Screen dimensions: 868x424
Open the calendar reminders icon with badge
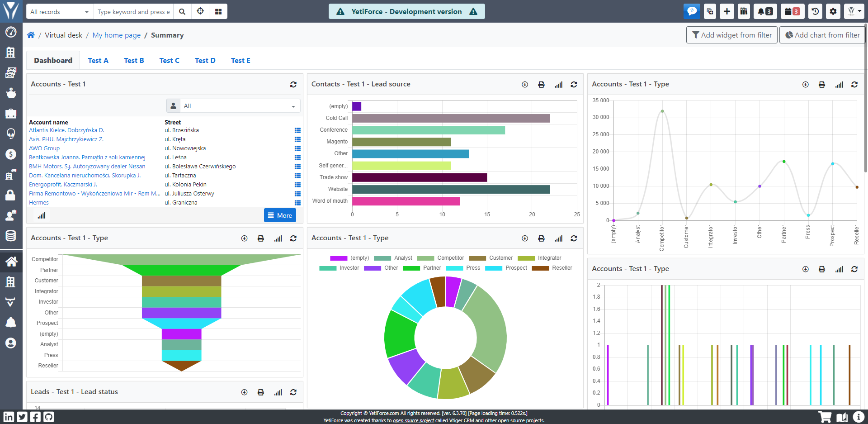[x=792, y=11]
